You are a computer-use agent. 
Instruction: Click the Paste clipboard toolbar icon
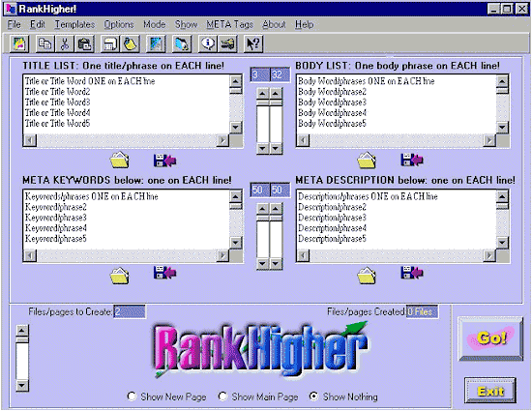click(84, 44)
